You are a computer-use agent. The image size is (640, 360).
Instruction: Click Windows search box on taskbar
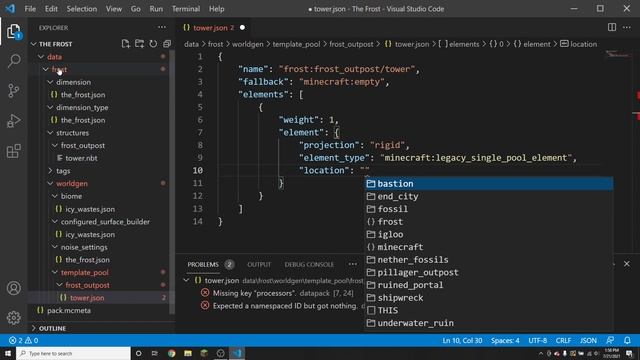click(x=73, y=353)
